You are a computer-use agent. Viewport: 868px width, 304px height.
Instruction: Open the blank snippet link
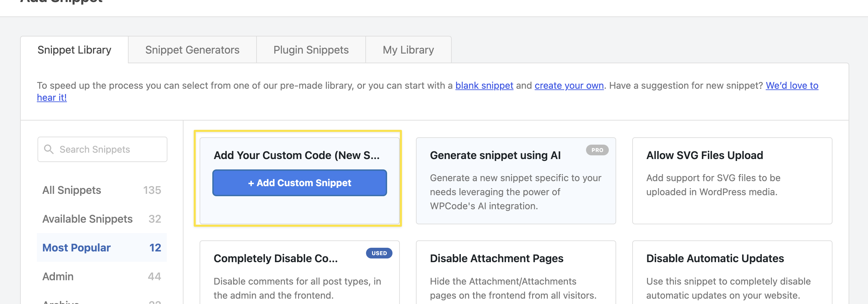(484, 86)
